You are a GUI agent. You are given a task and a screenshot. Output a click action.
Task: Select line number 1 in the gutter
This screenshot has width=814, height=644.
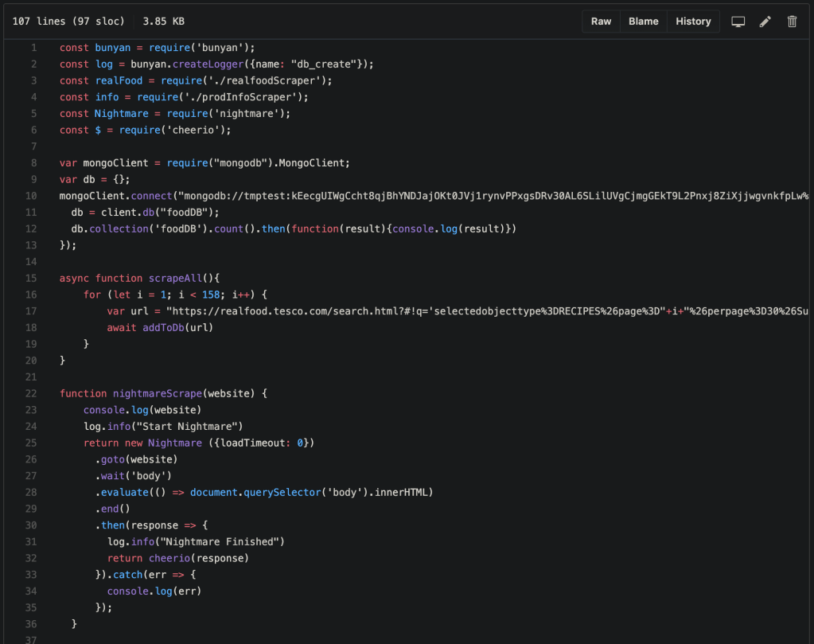pyautogui.click(x=33, y=48)
